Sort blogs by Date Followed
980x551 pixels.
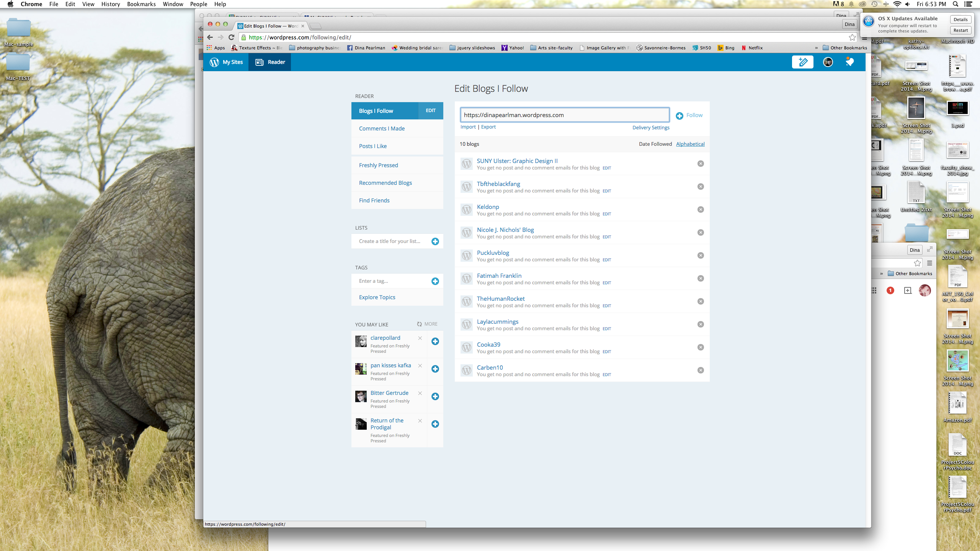[x=655, y=144]
